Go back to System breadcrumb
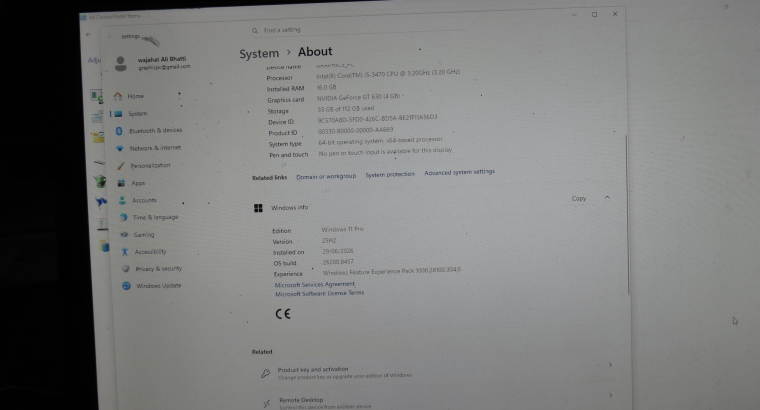 (x=259, y=54)
